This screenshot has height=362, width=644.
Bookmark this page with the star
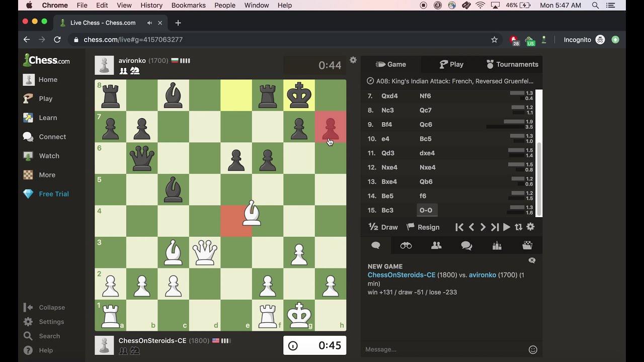(x=494, y=39)
